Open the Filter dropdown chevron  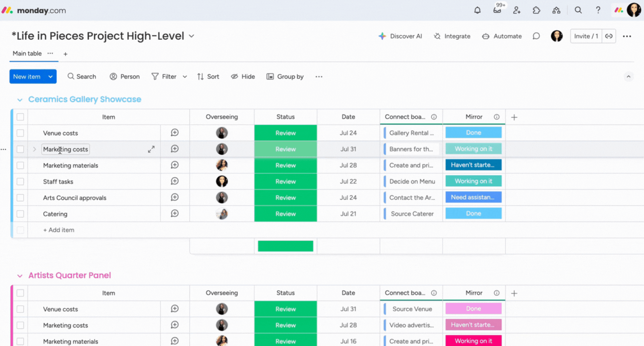[185, 76]
